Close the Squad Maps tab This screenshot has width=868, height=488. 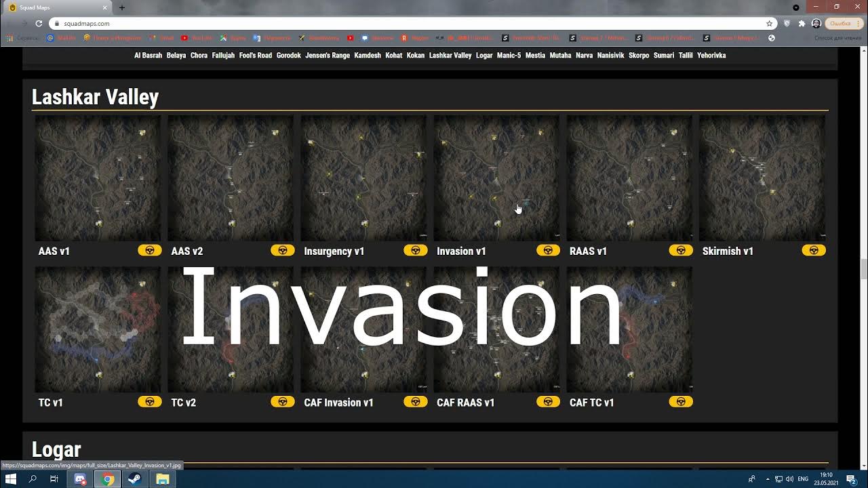[104, 7]
